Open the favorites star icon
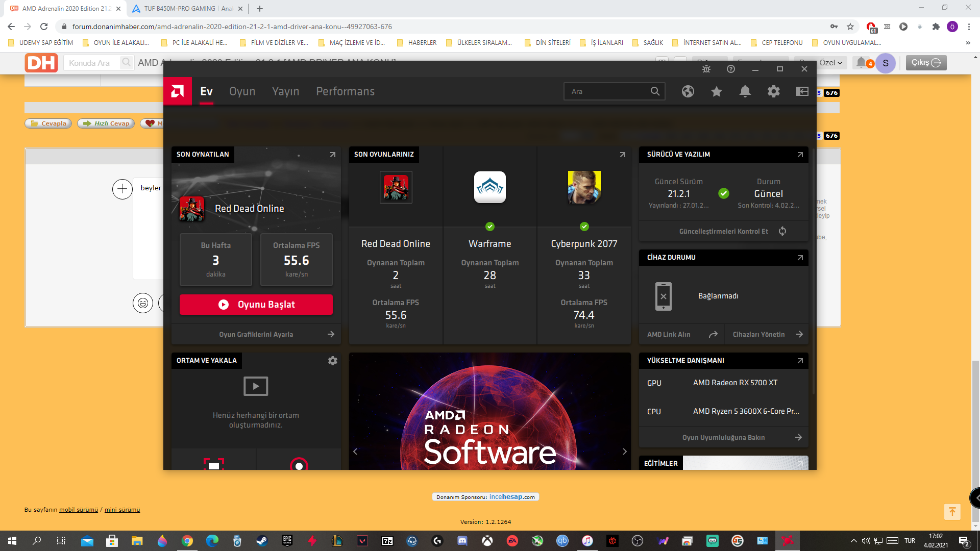Screen dimensions: 980x551 click(717, 91)
